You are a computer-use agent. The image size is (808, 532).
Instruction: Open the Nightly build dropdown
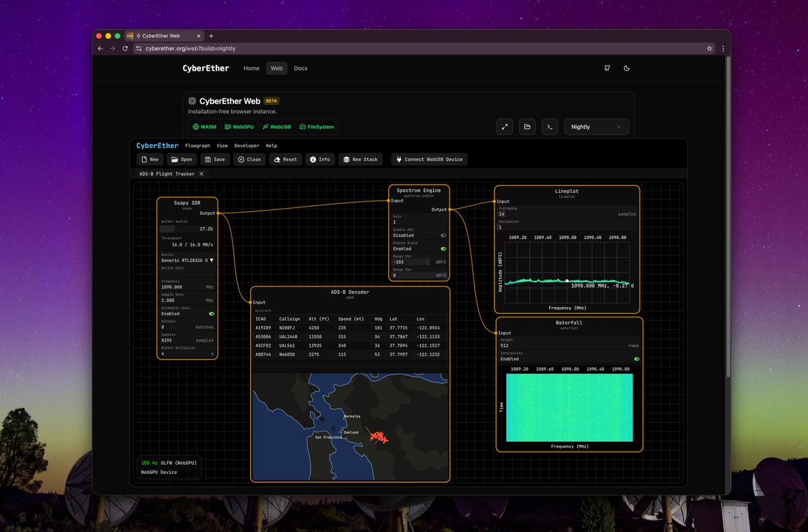pyautogui.click(x=596, y=127)
